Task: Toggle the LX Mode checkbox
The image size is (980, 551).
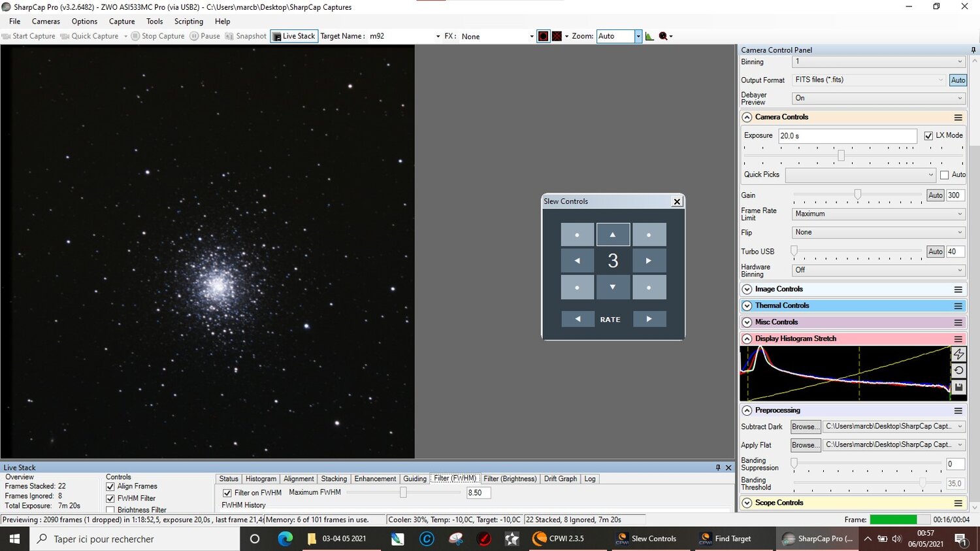Action: pos(928,135)
